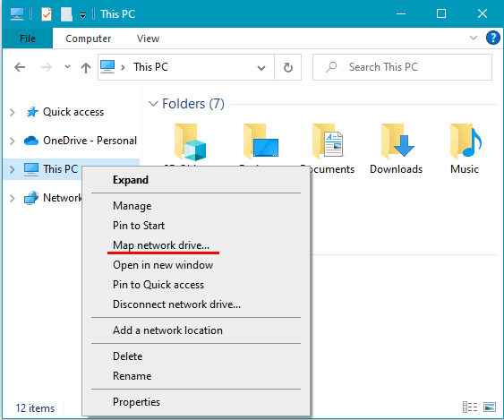Refresh the This PC view

(x=288, y=67)
